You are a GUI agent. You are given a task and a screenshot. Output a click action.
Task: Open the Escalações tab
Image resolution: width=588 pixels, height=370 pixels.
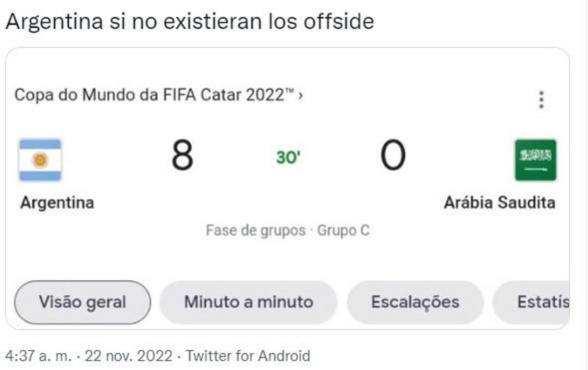pyautogui.click(x=415, y=302)
